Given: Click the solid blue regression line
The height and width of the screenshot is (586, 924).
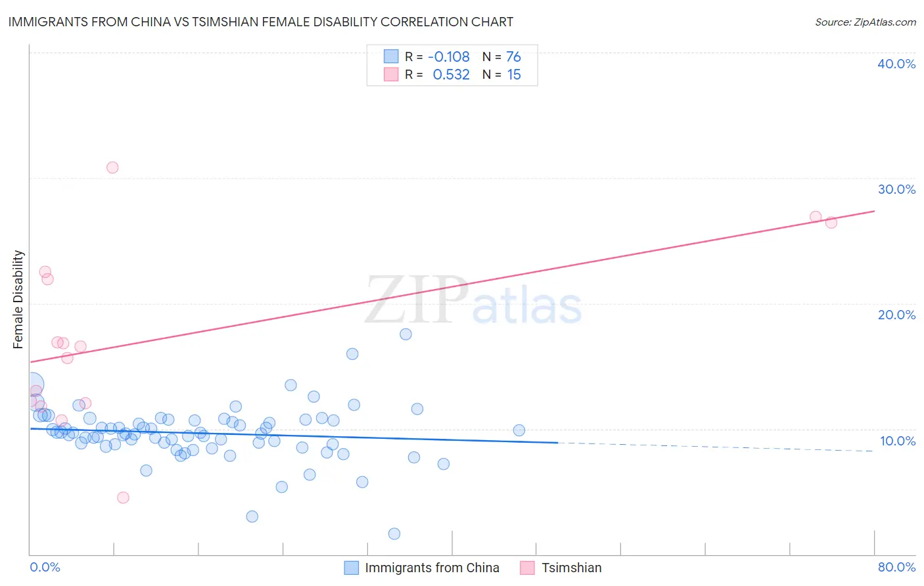Looking at the screenshot, I should (x=294, y=436).
